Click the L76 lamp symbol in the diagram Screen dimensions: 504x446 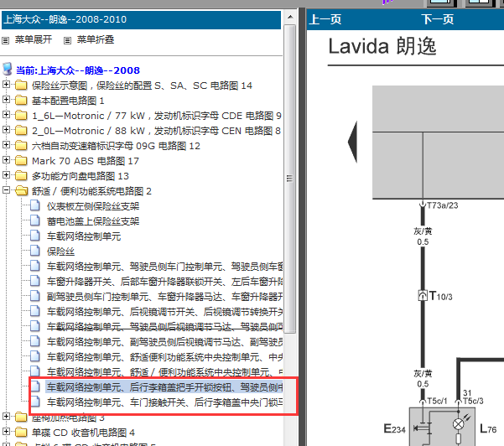point(459,424)
